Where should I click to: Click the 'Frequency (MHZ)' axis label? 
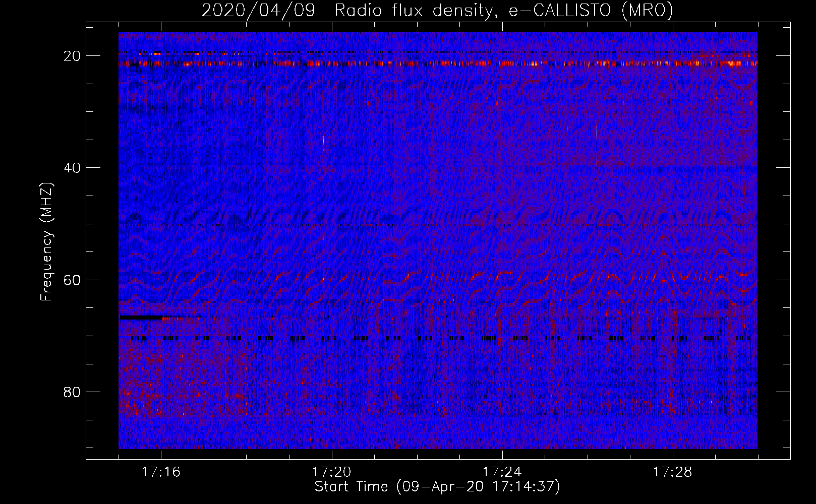pos(46,241)
